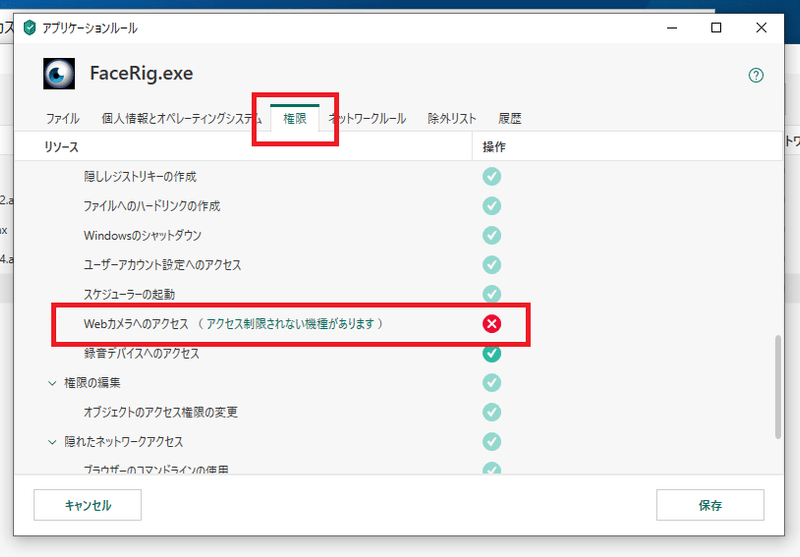Select the 録音デバイスへのアクセス row text
800x557 pixels.
pyautogui.click(x=142, y=353)
